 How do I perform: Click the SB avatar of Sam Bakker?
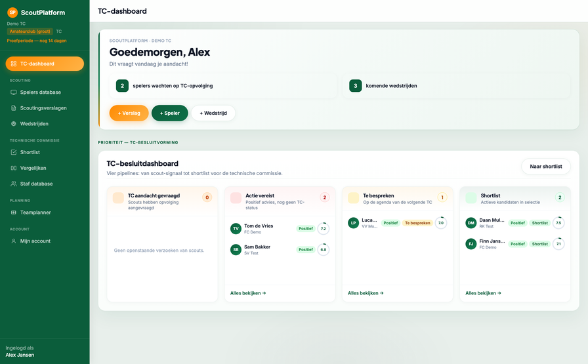236,250
